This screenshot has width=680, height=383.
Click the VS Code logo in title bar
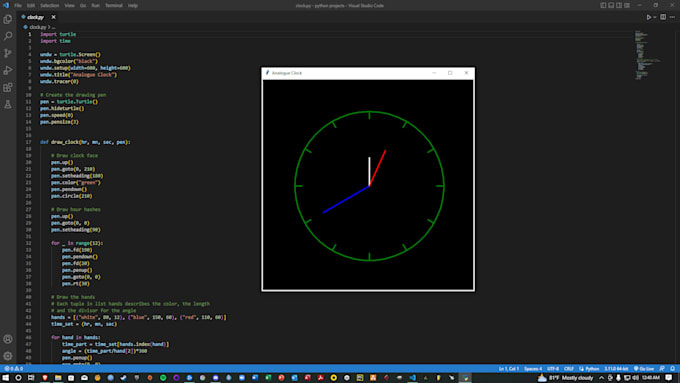pos(6,6)
